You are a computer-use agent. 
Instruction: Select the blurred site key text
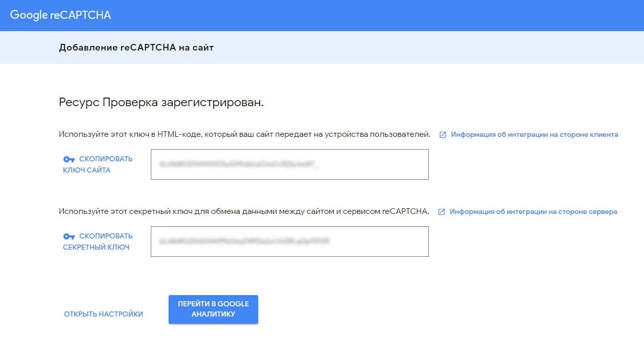(x=238, y=164)
